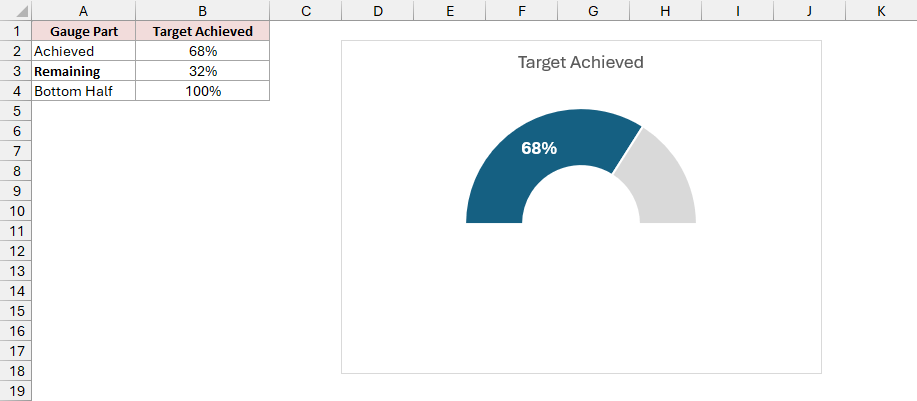Viewport: 917px width, 401px height.
Task: Select row 1 header
Action: 16,31
